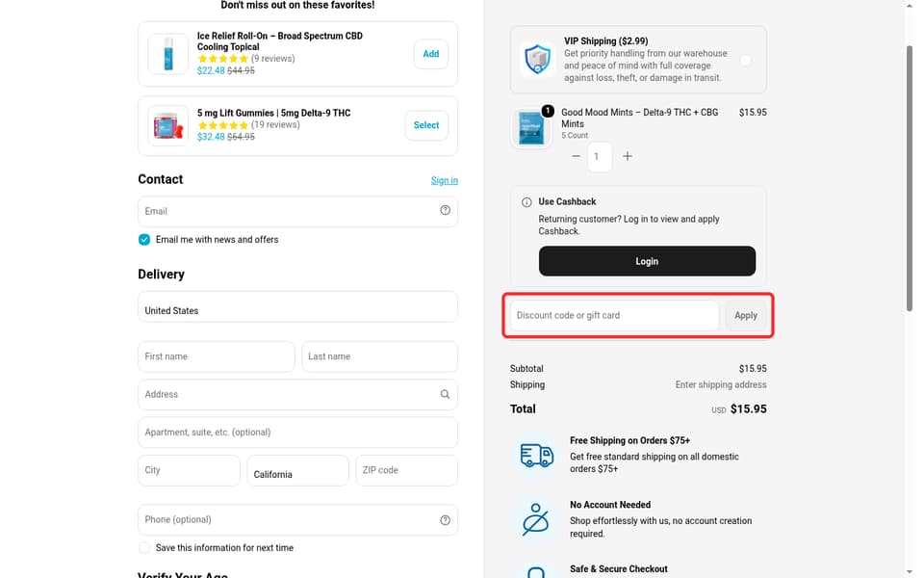
Task: Increase mints quantity with plus icon
Action: tap(627, 156)
